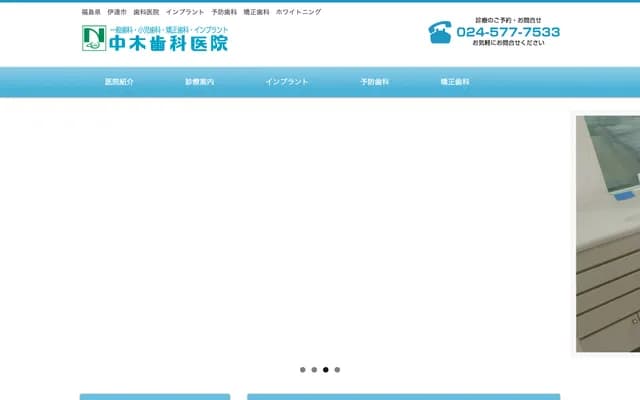Select the first slideshow dot
Screen dimensions: 640x400
[x=302, y=370]
